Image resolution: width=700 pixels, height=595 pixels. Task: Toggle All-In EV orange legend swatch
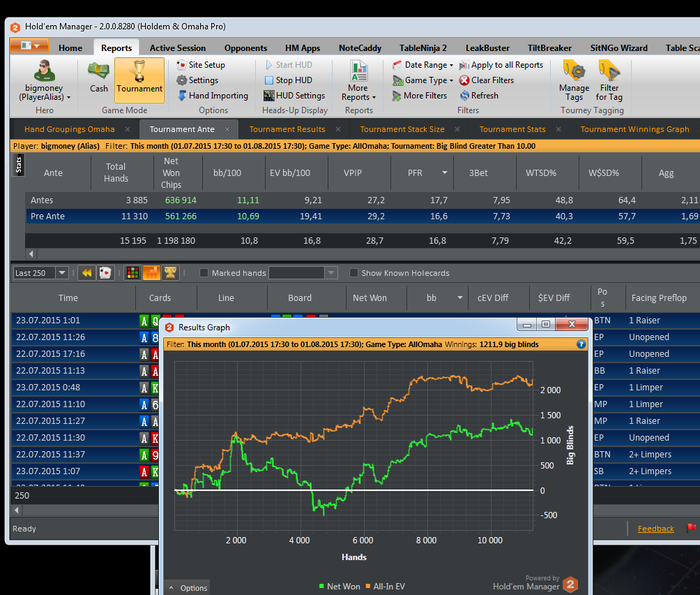368,586
